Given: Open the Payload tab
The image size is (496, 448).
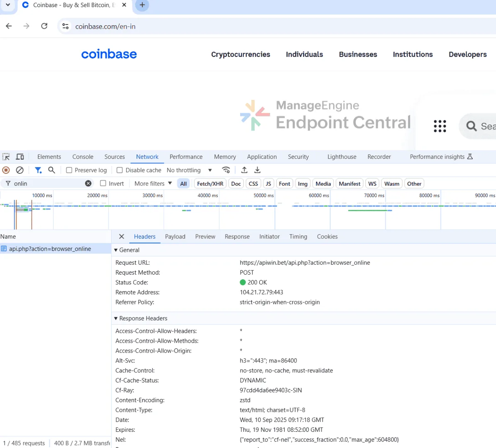Looking at the screenshot, I should [175, 237].
